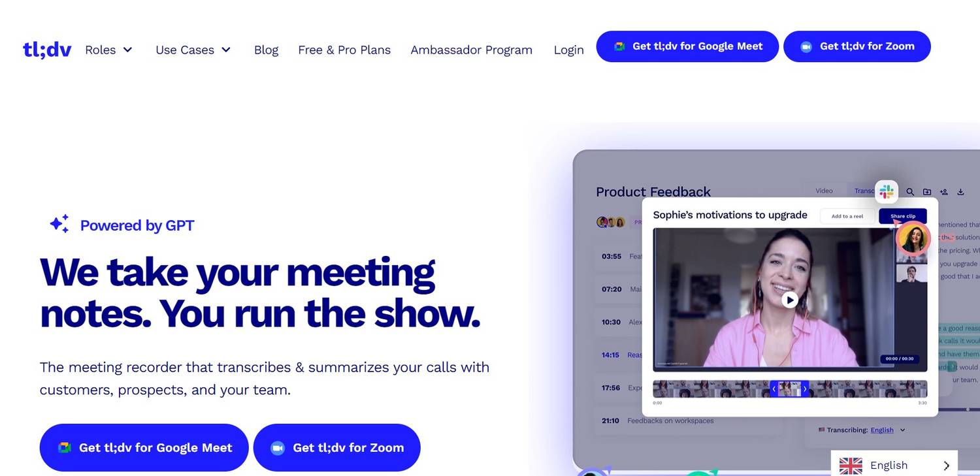Click hero Get tl;dv for Google Meet button

(144, 448)
